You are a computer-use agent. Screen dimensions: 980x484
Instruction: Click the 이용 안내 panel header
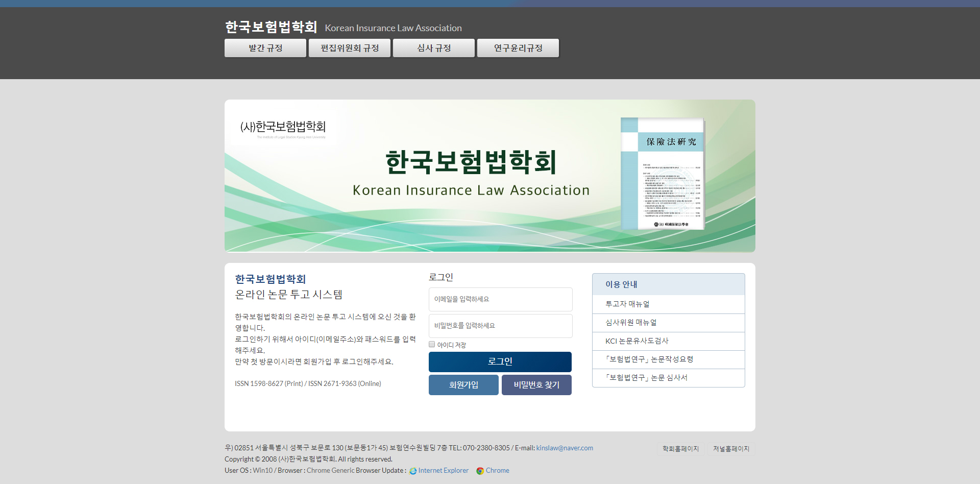[x=669, y=284]
